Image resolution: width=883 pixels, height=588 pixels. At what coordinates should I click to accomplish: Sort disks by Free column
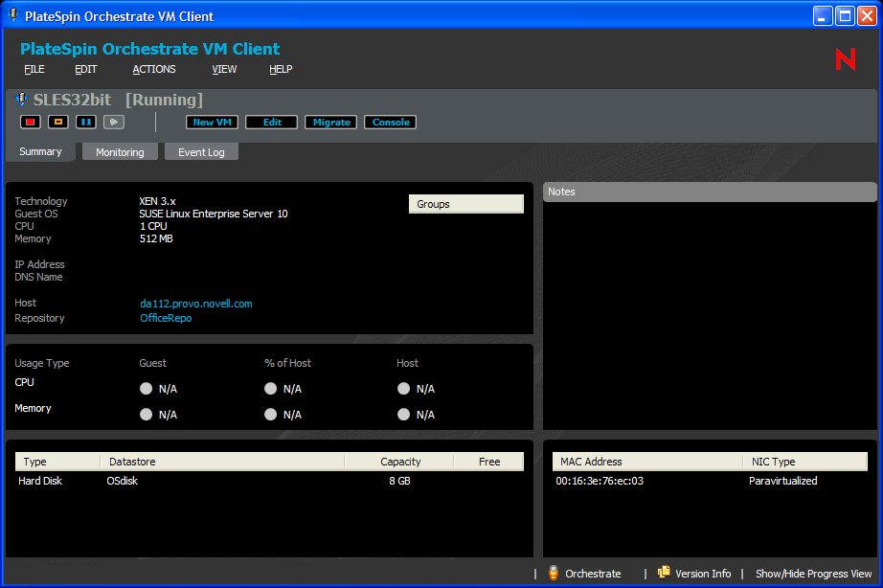pos(488,462)
